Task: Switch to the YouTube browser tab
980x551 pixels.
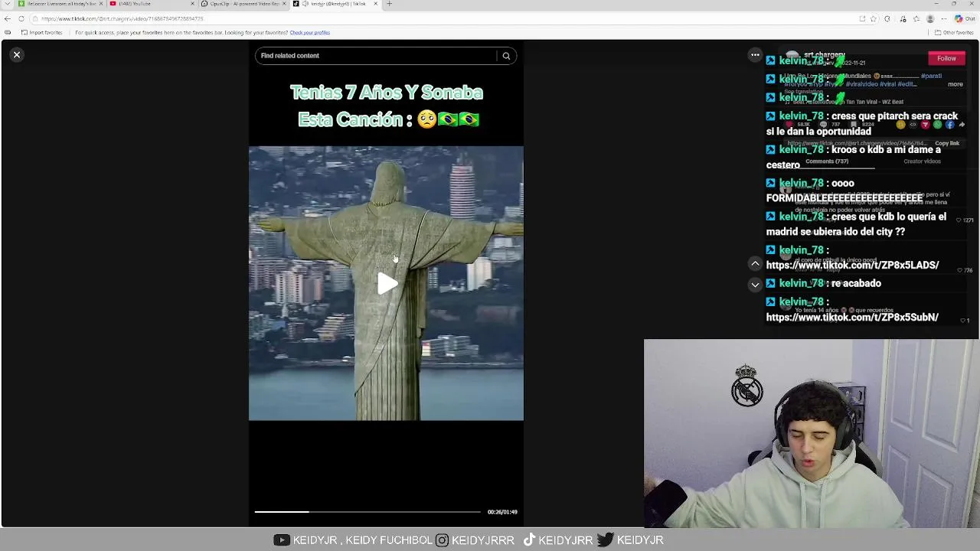Action: tap(152, 4)
